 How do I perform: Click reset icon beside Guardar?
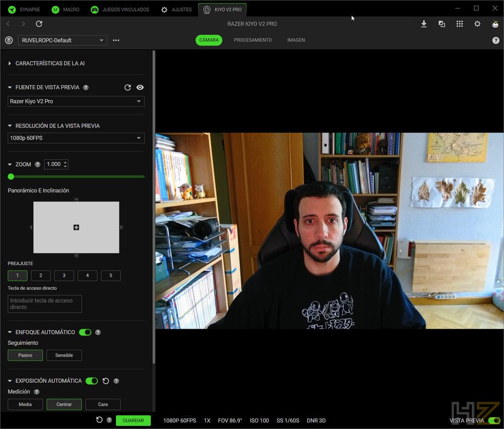coord(99,420)
